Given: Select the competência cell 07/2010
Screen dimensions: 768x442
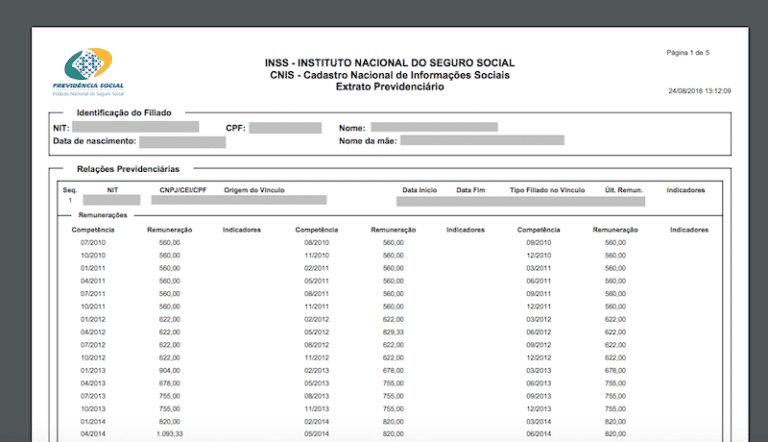Looking at the screenshot, I should (93, 243).
